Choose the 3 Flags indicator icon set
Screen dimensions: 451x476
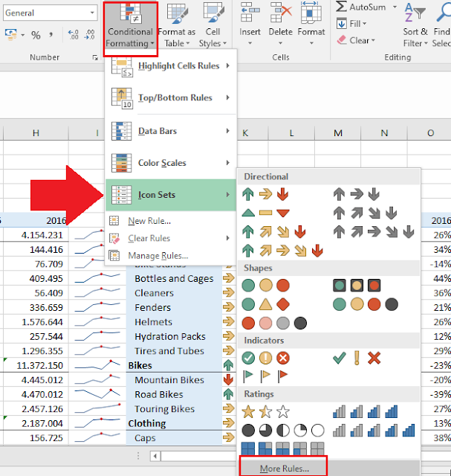(265, 375)
